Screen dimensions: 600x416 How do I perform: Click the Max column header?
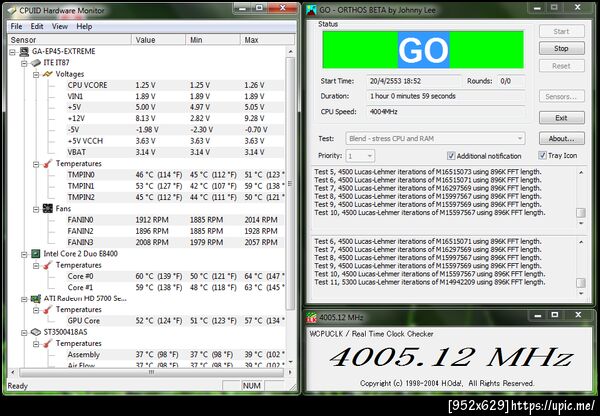(267, 40)
